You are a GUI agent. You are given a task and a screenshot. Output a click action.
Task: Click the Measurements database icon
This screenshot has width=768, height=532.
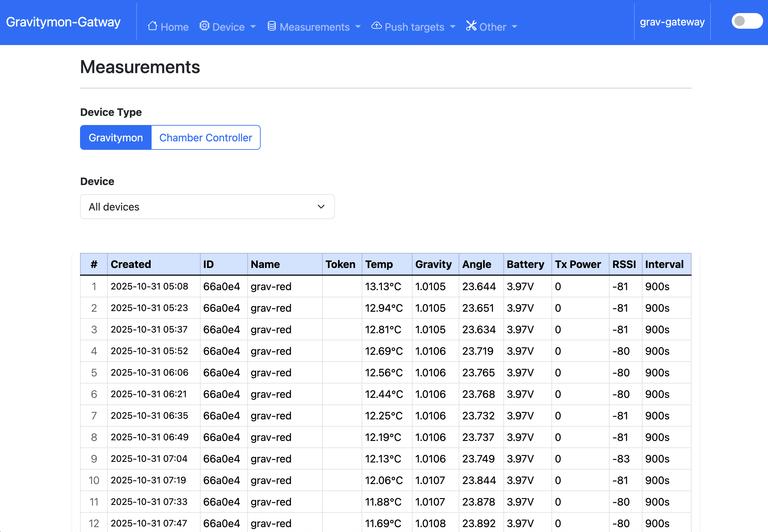pos(271,26)
